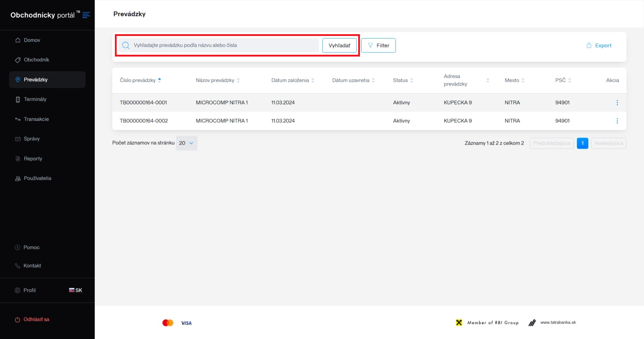Select page 1 in pagination

pyautogui.click(x=582, y=143)
